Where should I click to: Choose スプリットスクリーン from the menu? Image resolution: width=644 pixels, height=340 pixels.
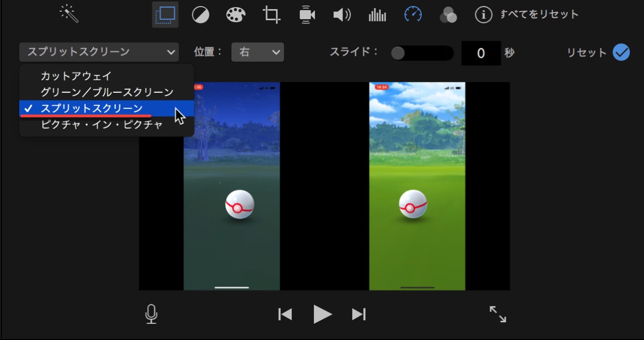pos(106,108)
